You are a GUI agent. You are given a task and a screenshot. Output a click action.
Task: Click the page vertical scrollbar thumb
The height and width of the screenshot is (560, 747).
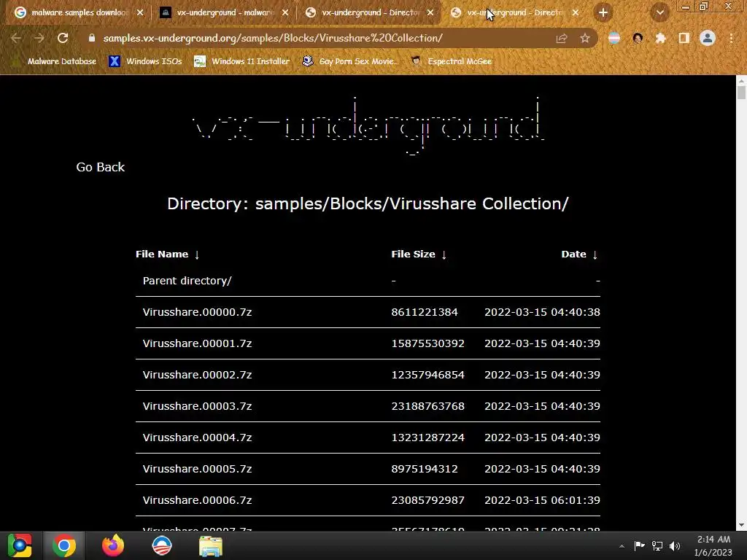point(741,91)
